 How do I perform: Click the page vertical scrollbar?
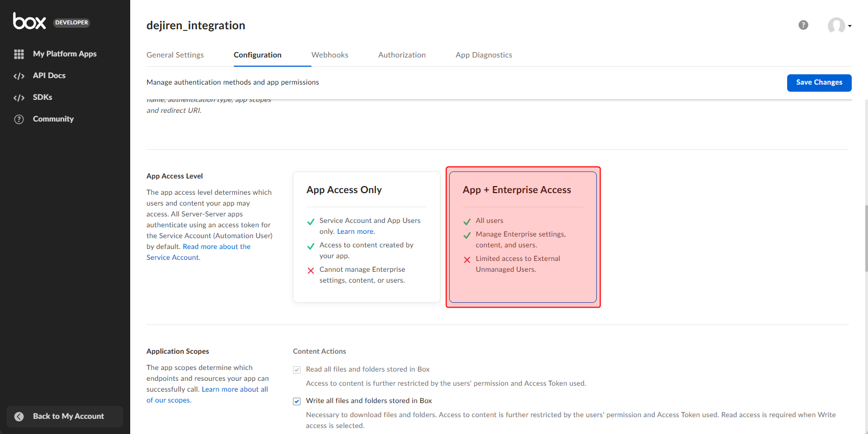(x=866, y=239)
